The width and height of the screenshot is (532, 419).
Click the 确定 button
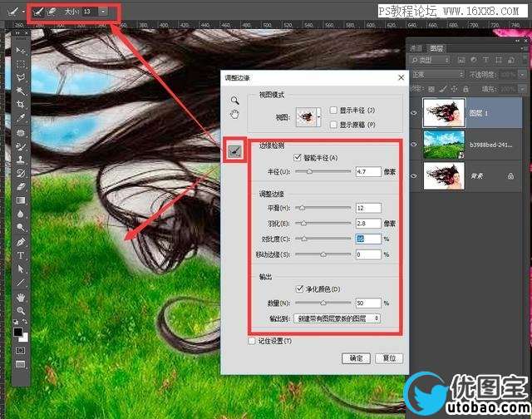356,358
